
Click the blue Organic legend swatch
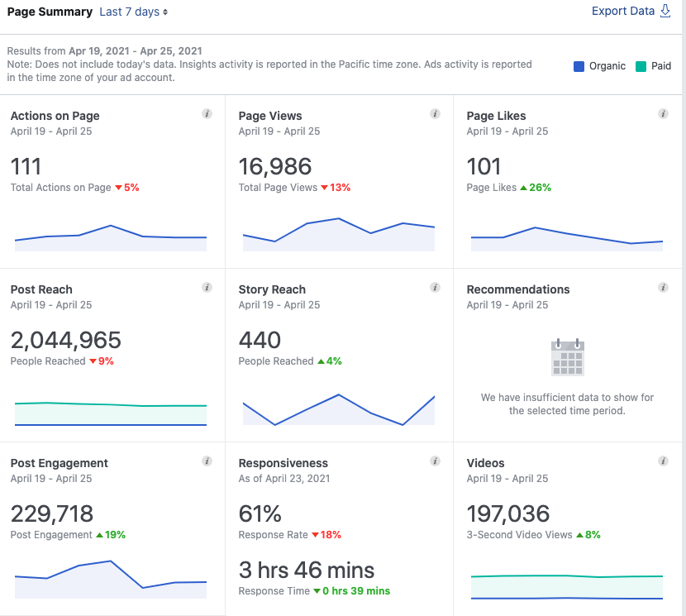[579, 66]
